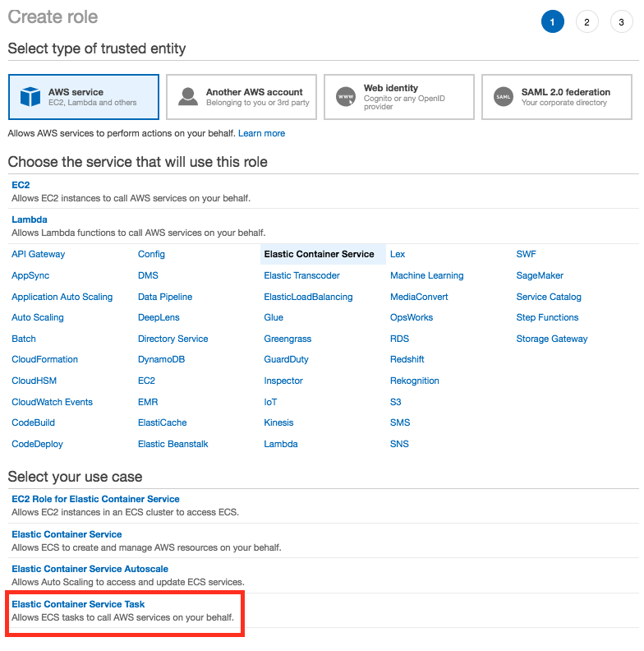This screenshot has height=651, width=644.
Task: Select Lambda in the services grid
Action: [x=281, y=444]
